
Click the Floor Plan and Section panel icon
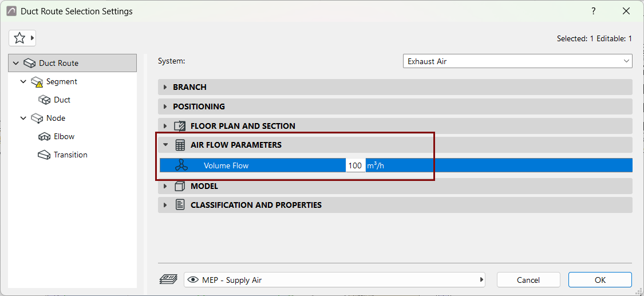click(x=180, y=125)
